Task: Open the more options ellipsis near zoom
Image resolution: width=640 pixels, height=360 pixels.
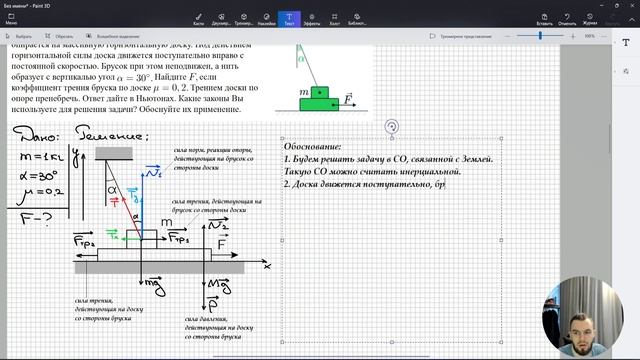Action: (x=604, y=36)
